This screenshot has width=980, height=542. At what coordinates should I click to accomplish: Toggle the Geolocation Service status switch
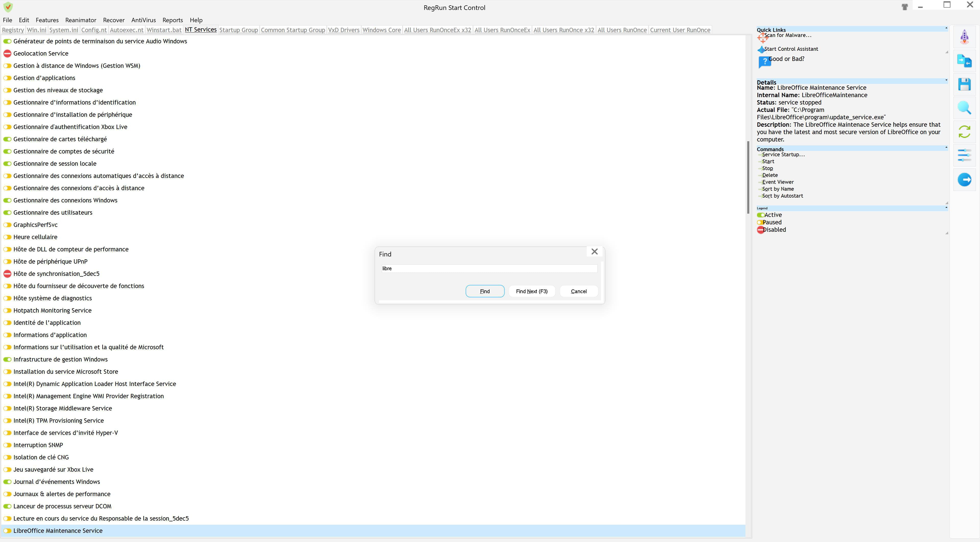[x=7, y=54]
